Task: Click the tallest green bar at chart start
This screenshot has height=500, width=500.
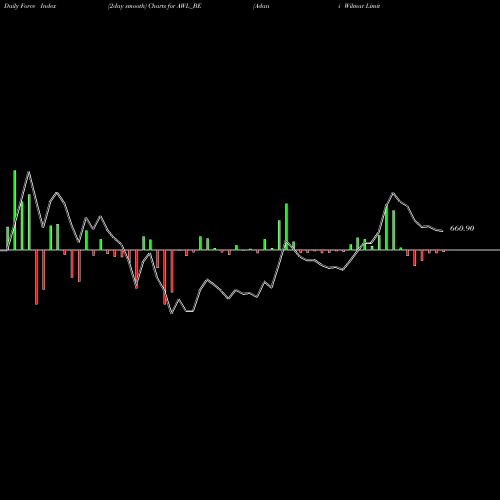Action: coord(15,210)
